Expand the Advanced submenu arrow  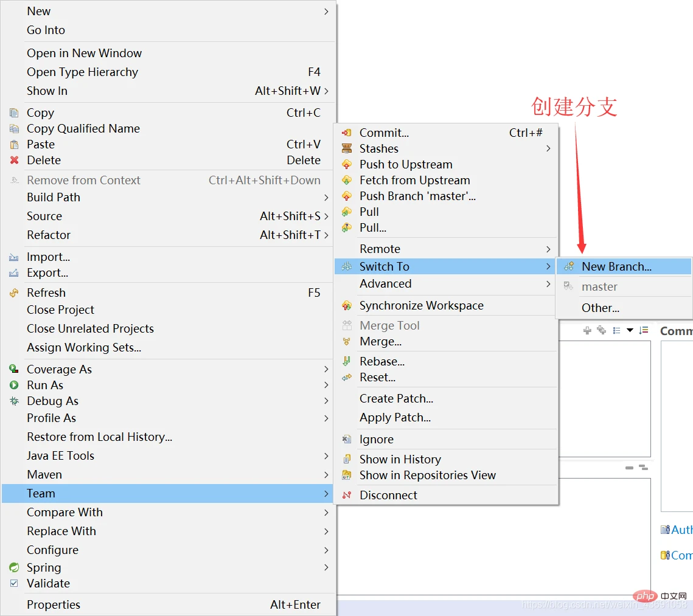click(548, 283)
